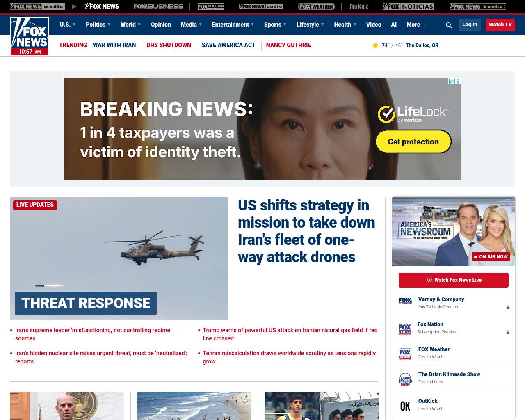Select trending topic War With Iran
Screen dimensions: 525x420
(x=114, y=45)
